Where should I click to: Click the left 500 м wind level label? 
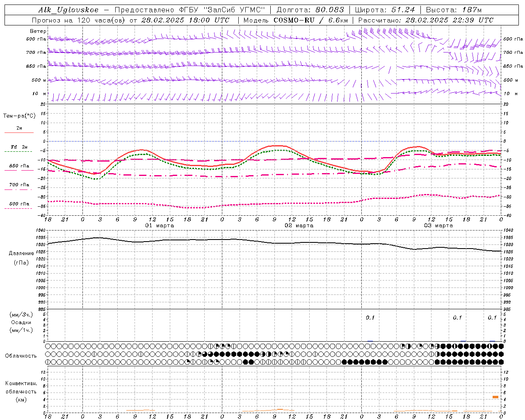point(39,80)
